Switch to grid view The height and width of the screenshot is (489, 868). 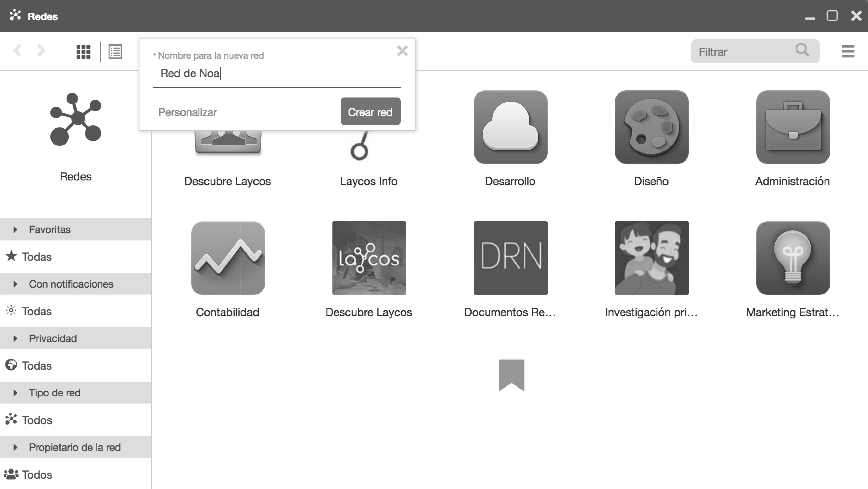(83, 52)
